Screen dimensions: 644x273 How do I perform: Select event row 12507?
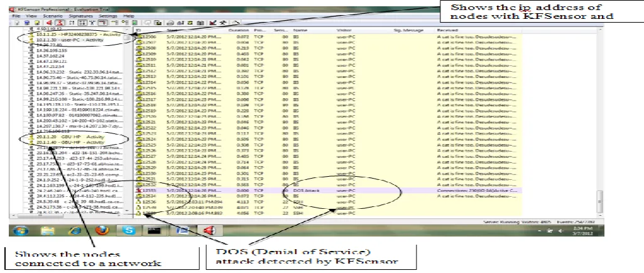pos(329,42)
